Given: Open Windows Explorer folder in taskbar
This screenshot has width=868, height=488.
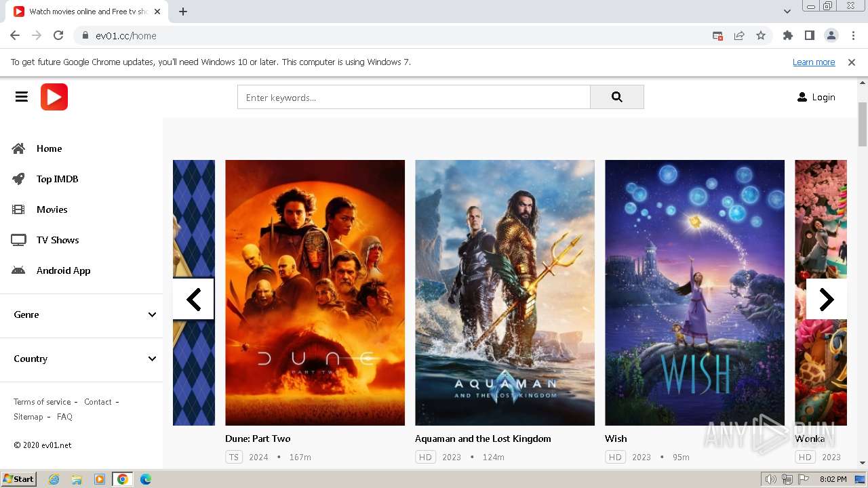Looking at the screenshot, I should coord(77,479).
